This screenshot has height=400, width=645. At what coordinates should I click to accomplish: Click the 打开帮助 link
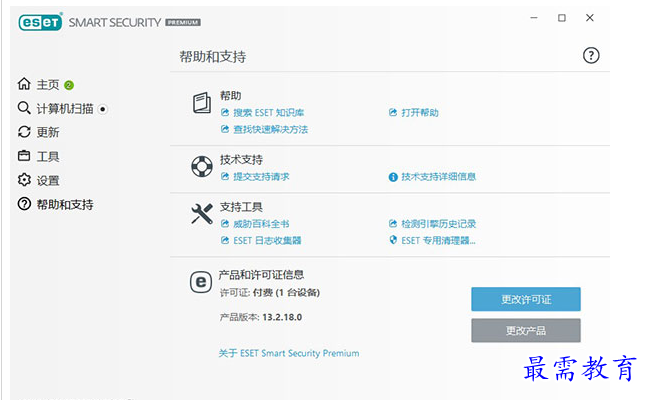pos(420,113)
